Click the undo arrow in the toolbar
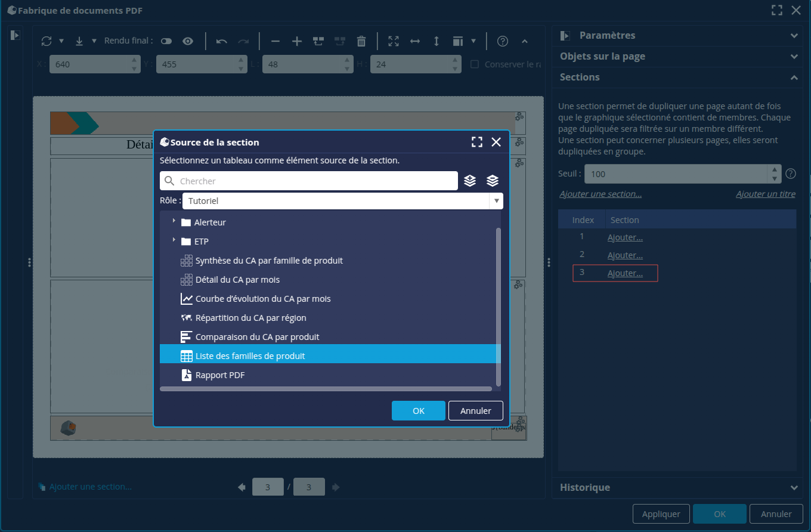 tap(222, 41)
